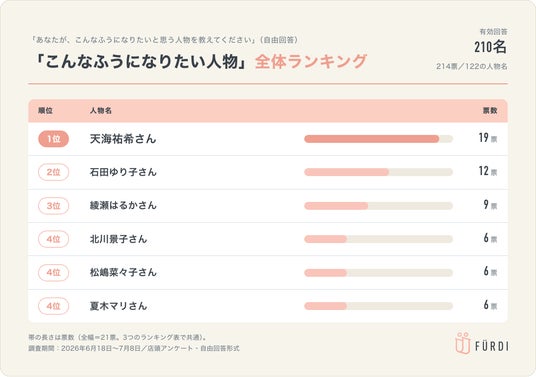
Task: Click the FURDI brand text
Action: pos(492,346)
